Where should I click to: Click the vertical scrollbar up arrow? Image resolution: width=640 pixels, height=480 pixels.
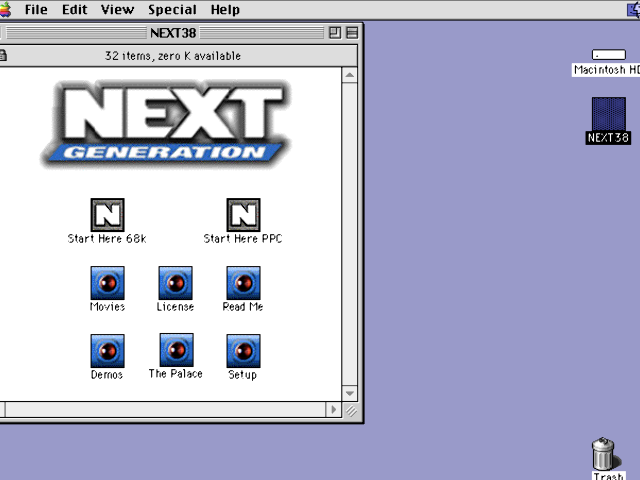(x=349, y=75)
